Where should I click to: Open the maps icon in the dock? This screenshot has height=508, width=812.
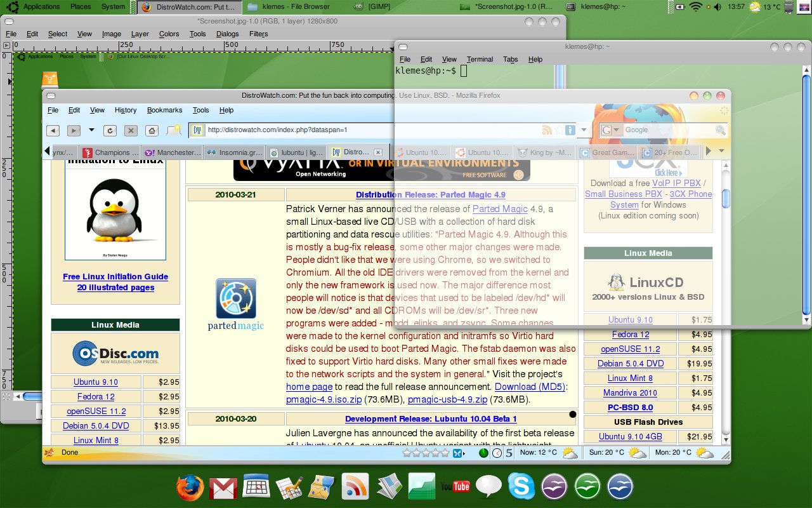pyautogui.click(x=322, y=487)
